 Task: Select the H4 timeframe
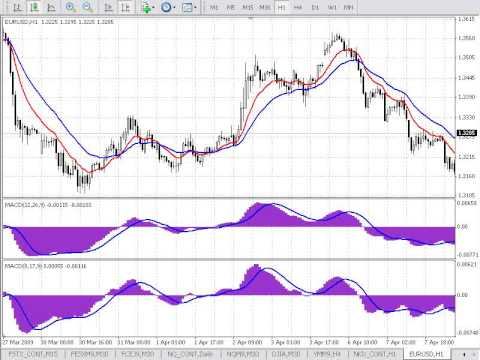[x=298, y=7]
